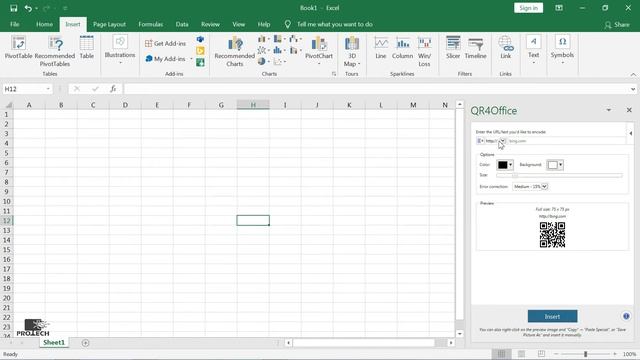The width and height of the screenshot is (640, 360).
Task: Insert a hyperlink with Link
Action: (505, 48)
